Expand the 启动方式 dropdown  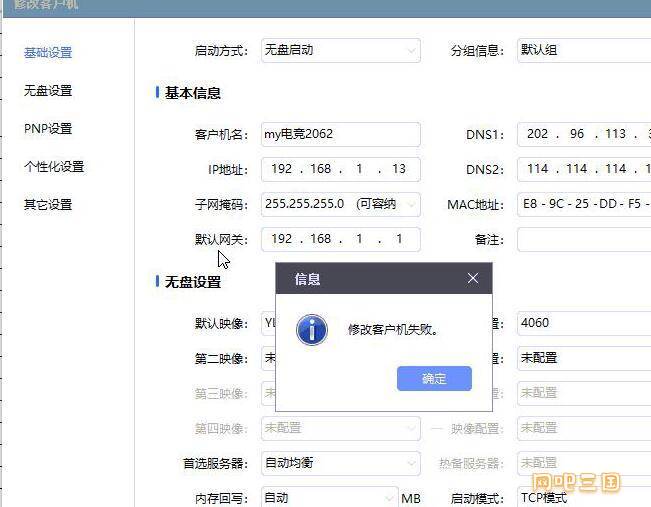[341, 51]
